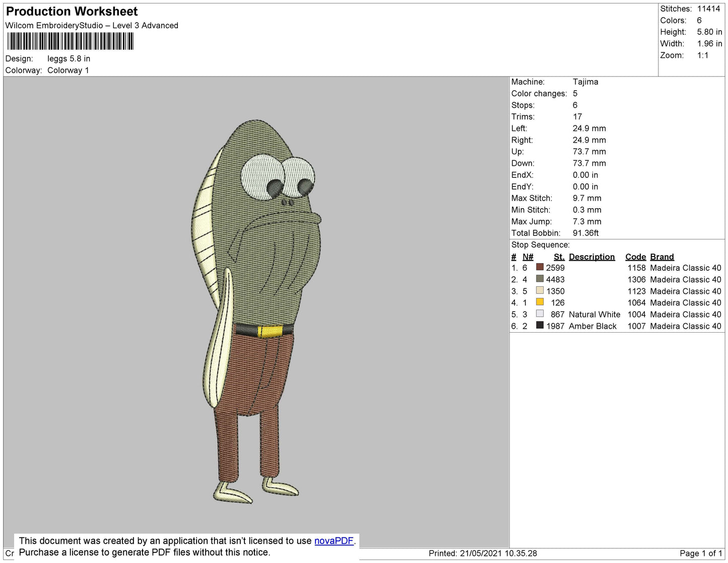
Task: Click thread code 1158
Action: point(637,268)
